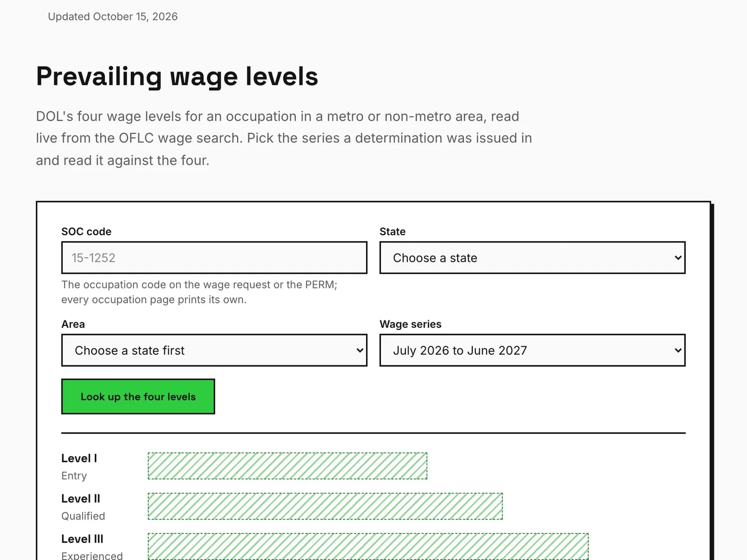747x560 pixels.
Task: Click the Qualified caption text
Action: pyautogui.click(x=83, y=516)
